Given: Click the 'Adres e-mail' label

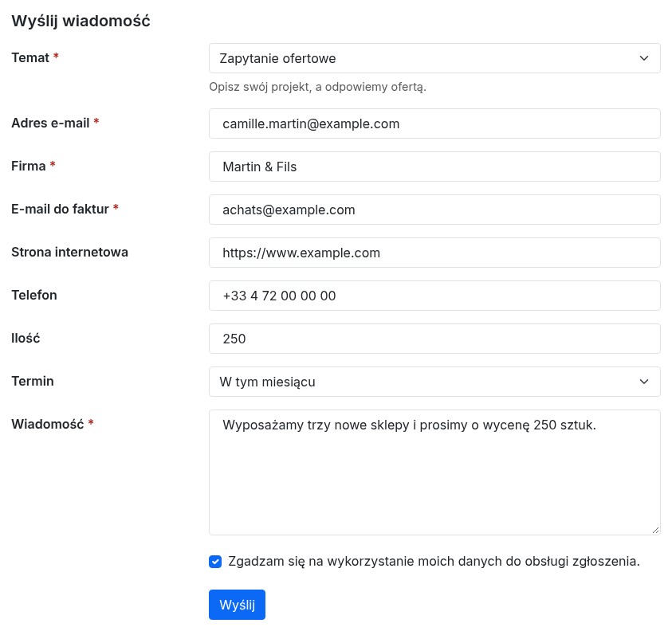Looking at the screenshot, I should [50, 123].
